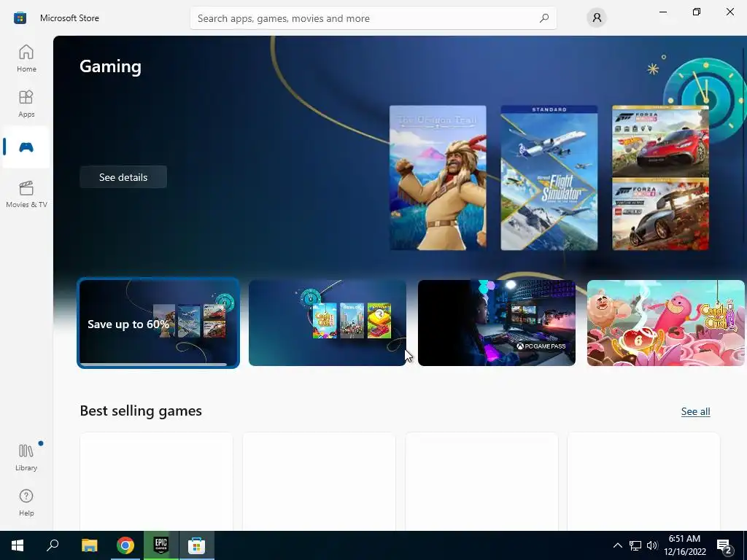This screenshot has width=747, height=560.
Task: Select the PC Game Pass banner
Action: 496,323
